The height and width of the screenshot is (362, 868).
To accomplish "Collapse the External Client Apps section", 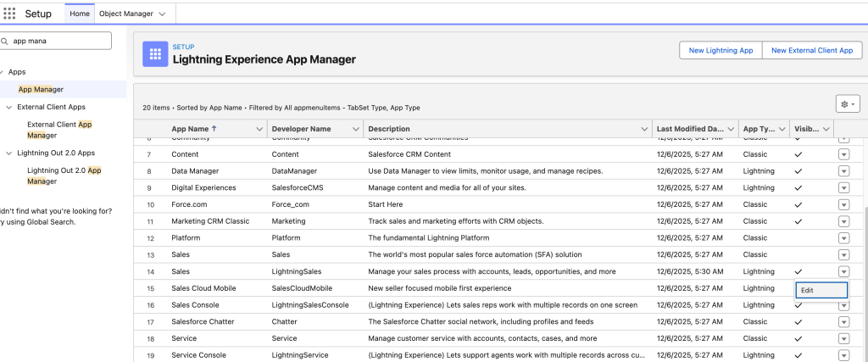I will 8,107.
